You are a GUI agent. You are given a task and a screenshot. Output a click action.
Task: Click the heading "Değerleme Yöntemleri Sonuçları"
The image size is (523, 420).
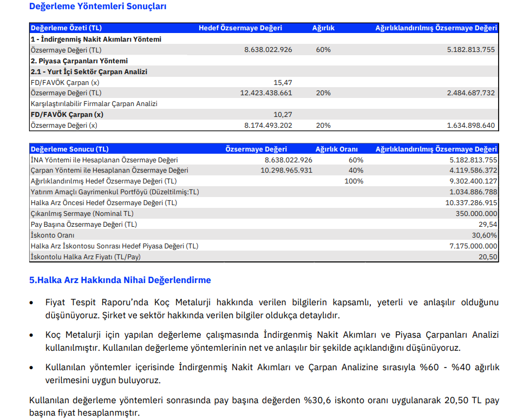[98, 6]
